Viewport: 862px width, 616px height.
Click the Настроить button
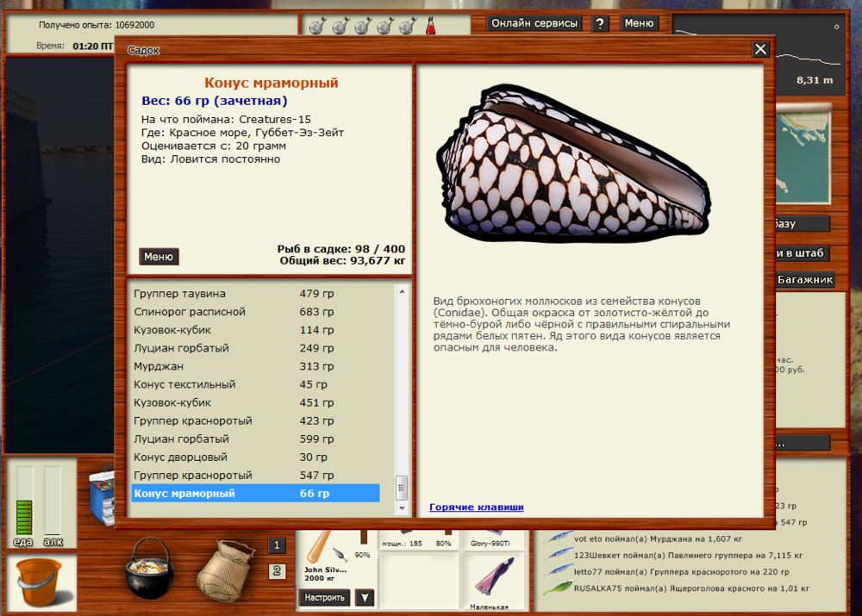click(324, 597)
